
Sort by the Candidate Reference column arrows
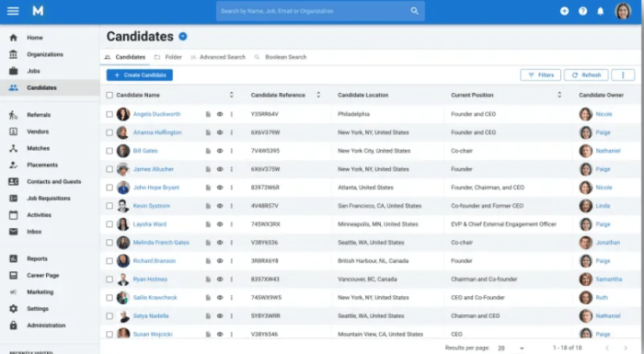click(x=318, y=95)
